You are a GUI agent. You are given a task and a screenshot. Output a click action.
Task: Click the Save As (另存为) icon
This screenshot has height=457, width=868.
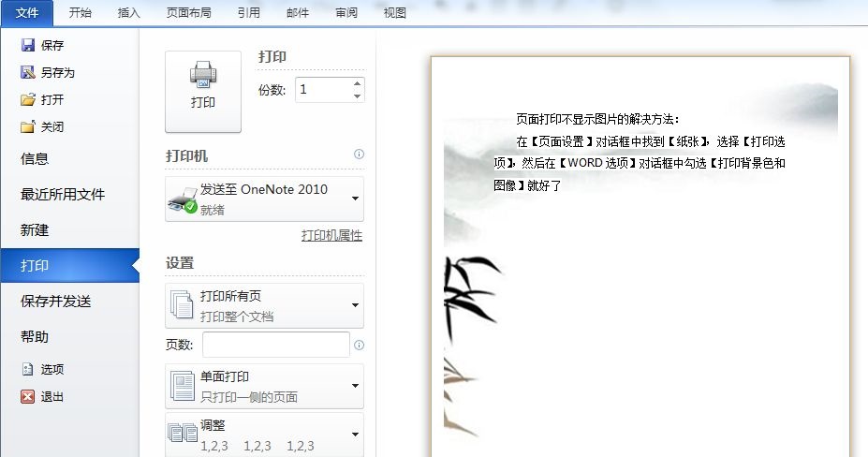point(28,72)
